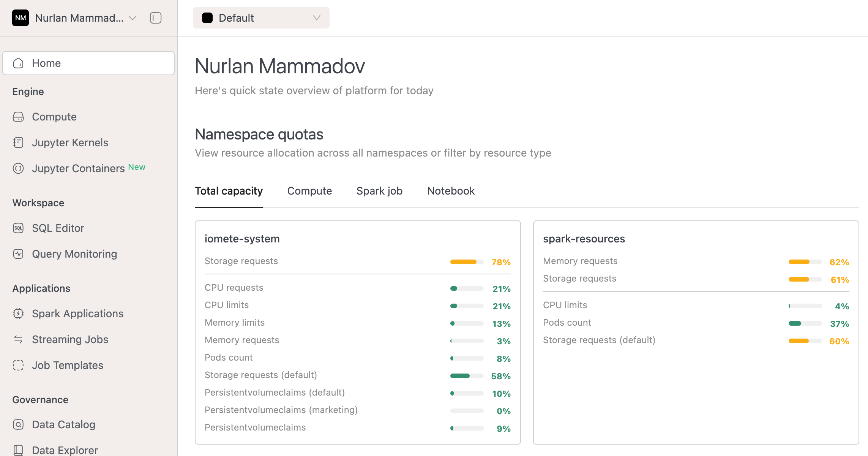
Task: Browse the Data Catalog
Action: [63, 424]
